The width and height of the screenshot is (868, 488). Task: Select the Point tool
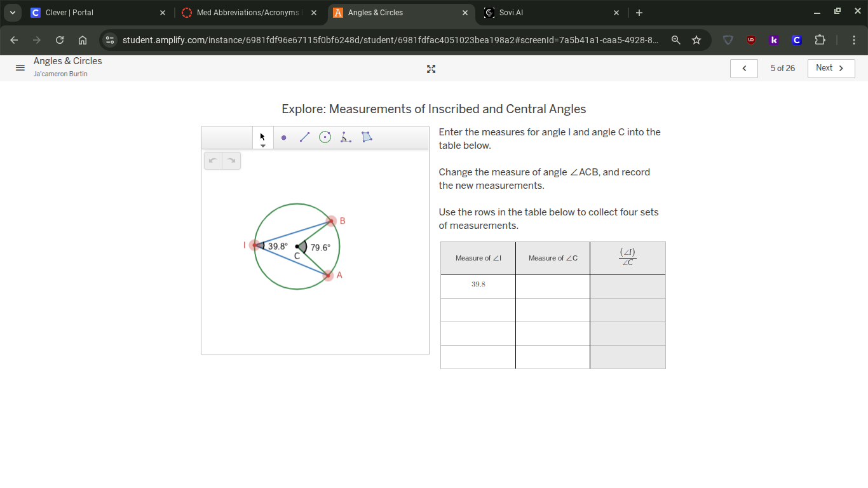click(x=283, y=137)
